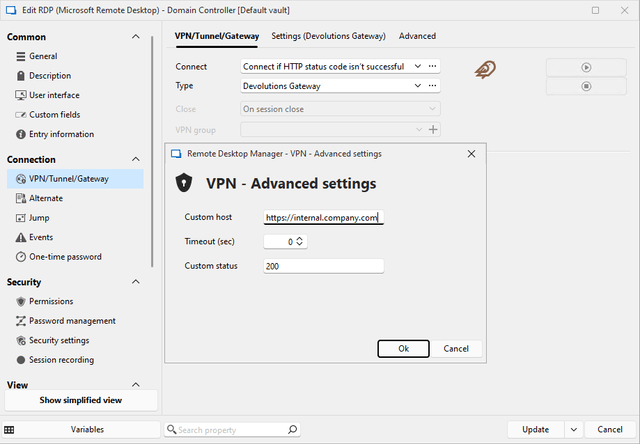Click the Variables grid icon at bottom left
Screen dimensions: 640x444
[9, 429]
